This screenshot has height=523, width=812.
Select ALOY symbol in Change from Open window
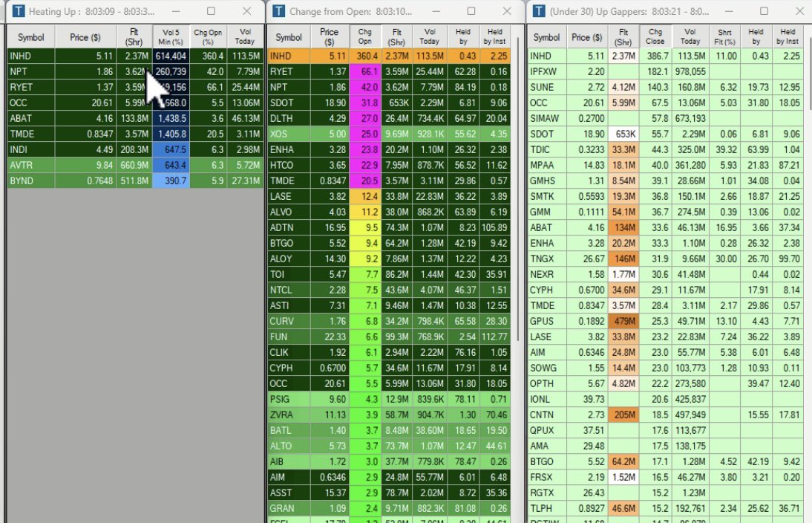coord(281,258)
